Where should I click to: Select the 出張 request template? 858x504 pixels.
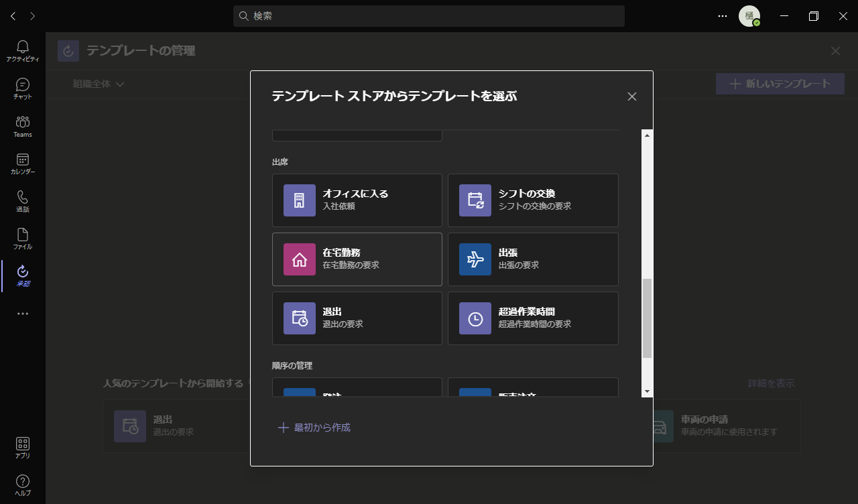coord(533,259)
